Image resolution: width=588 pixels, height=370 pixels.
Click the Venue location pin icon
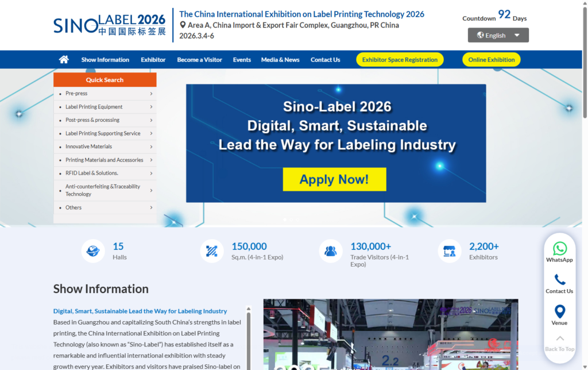559,313
